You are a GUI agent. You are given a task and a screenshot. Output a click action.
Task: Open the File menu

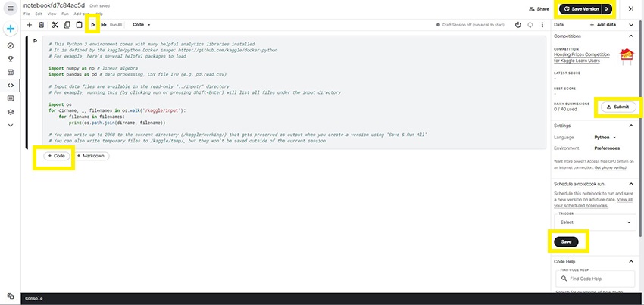pyautogui.click(x=27, y=14)
